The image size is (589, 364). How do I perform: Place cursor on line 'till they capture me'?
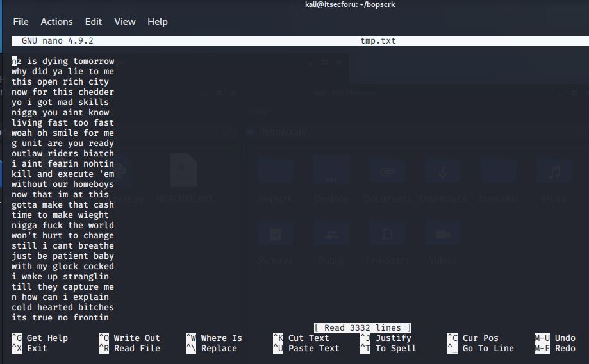(63, 286)
